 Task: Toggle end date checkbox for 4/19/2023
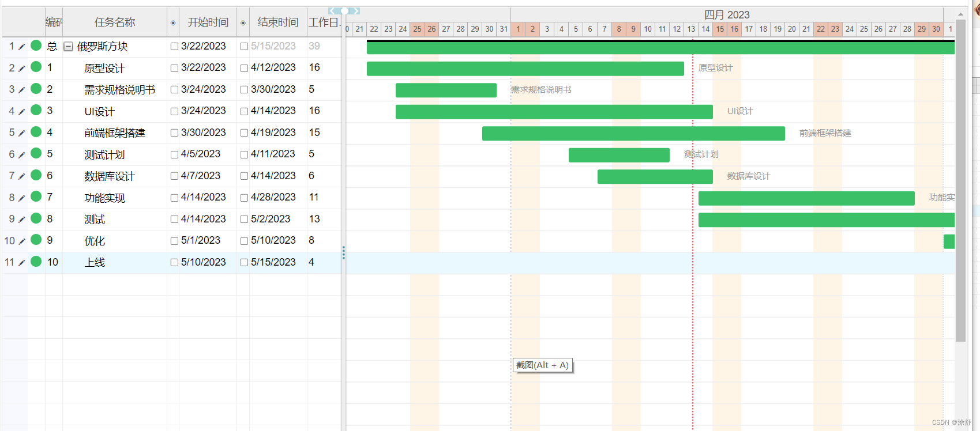coord(244,133)
